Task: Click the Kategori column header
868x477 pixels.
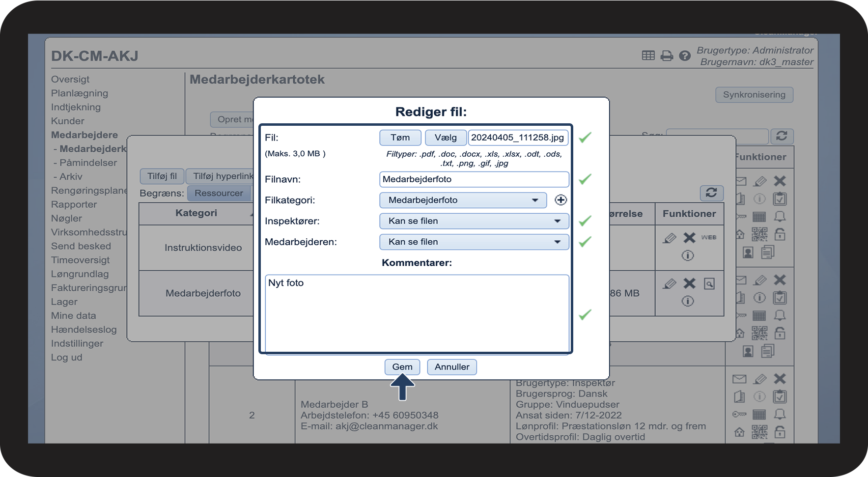Action: (x=196, y=213)
